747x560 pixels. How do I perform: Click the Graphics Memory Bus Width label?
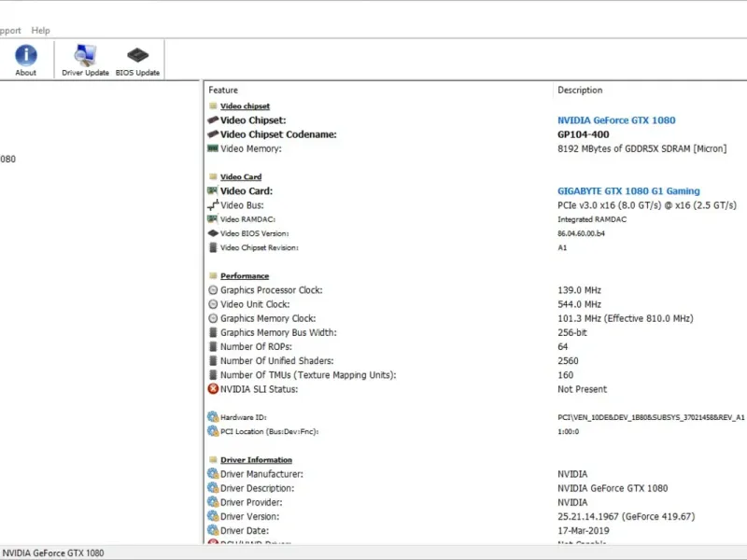[278, 333]
